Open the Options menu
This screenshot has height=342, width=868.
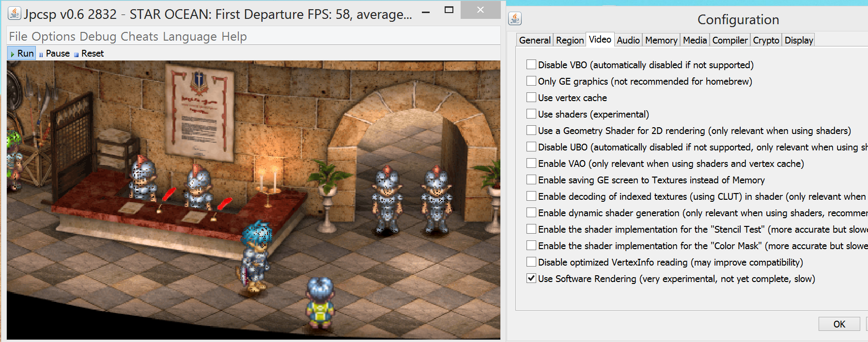(x=53, y=36)
